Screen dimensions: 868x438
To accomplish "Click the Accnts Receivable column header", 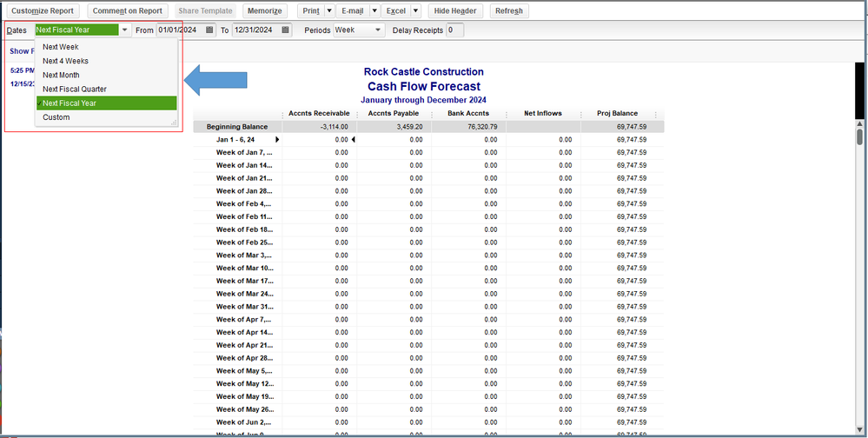I will [x=319, y=114].
